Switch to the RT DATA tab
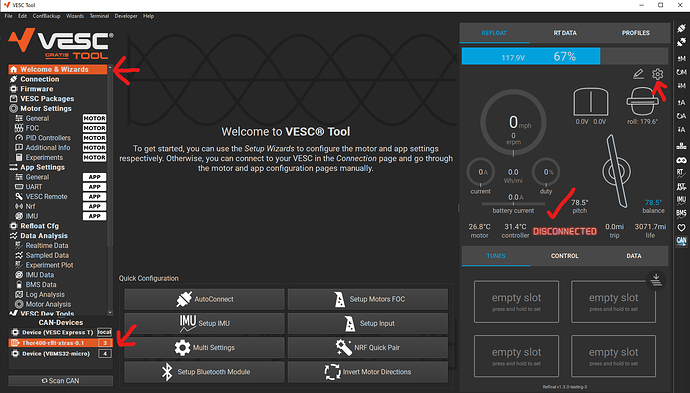 point(565,33)
